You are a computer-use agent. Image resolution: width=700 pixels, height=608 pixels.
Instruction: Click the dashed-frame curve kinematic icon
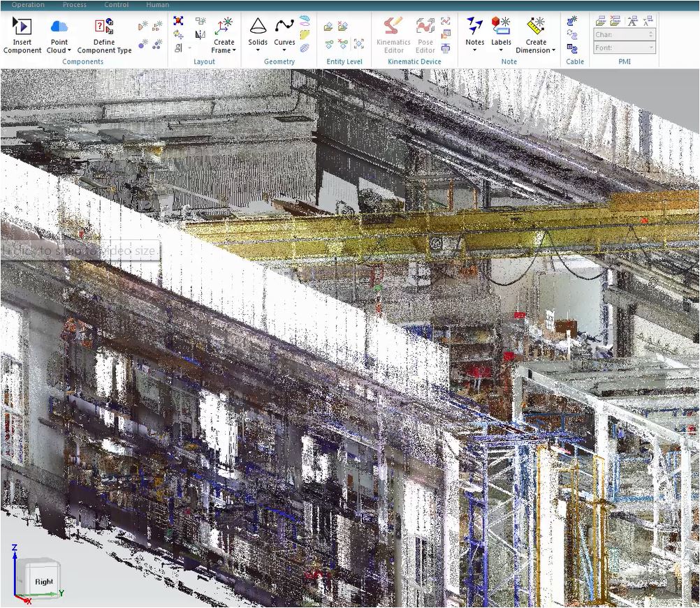pyautogui.click(x=445, y=20)
